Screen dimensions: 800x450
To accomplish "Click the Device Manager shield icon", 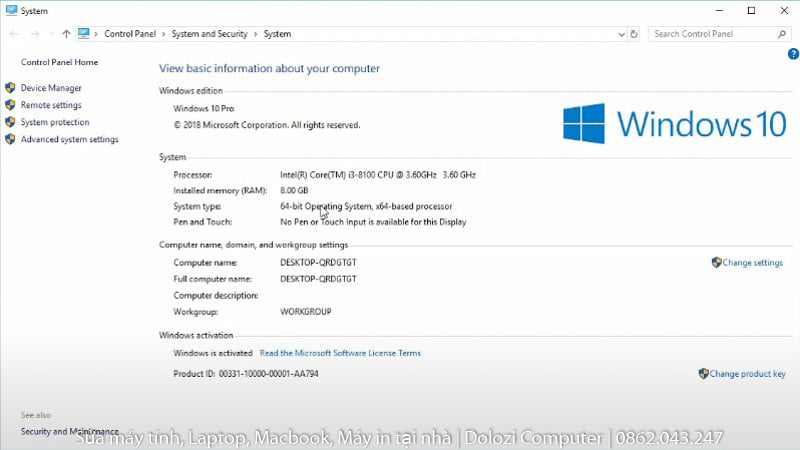I will pyautogui.click(x=11, y=88).
